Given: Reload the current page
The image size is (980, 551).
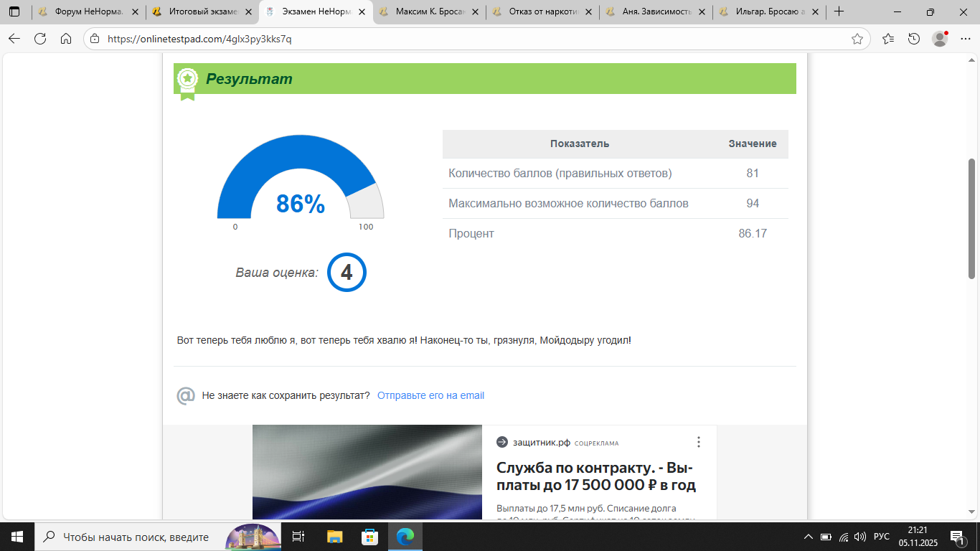Looking at the screenshot, I should (40, 39).
